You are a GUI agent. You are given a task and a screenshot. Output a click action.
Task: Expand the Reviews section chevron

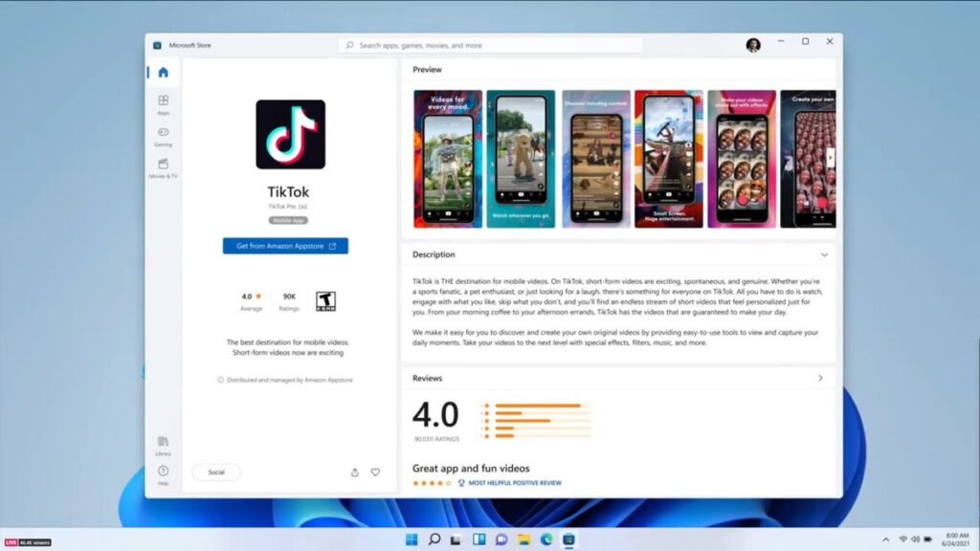pos(821,378)
